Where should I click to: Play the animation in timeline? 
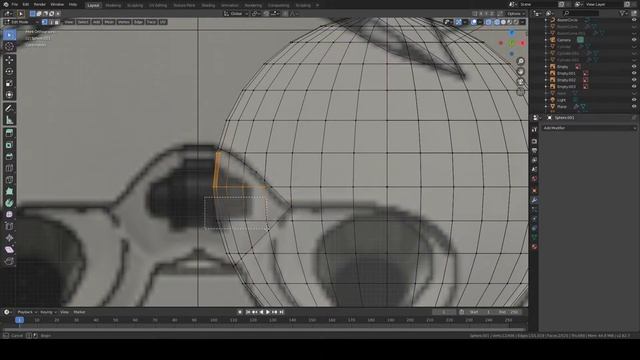coord(268,312)
